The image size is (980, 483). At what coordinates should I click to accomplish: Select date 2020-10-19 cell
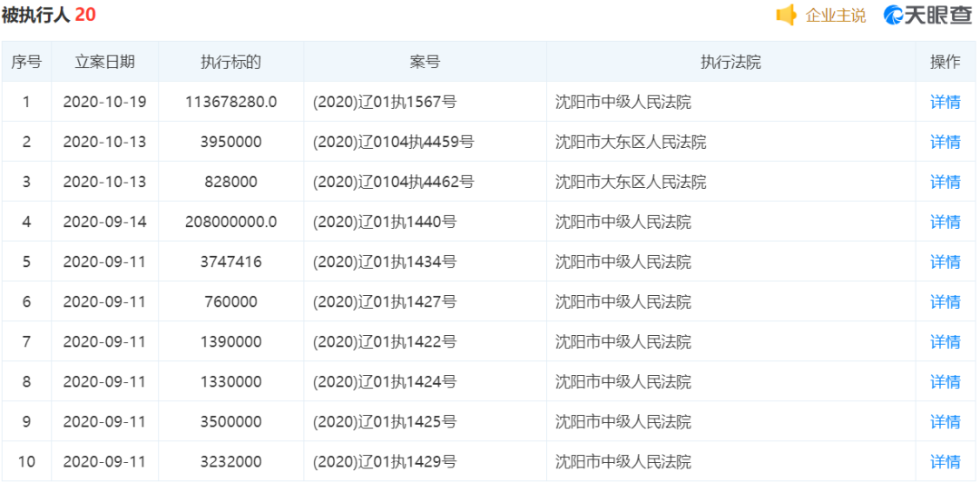104,102
